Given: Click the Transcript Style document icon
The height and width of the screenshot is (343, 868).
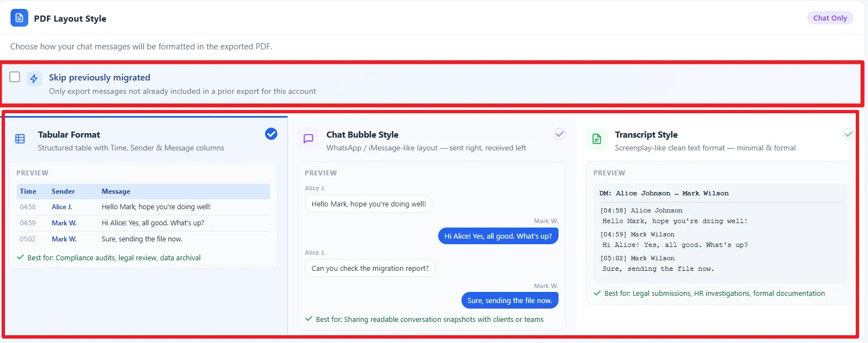Looking at the screenshot, I should 597,139.
